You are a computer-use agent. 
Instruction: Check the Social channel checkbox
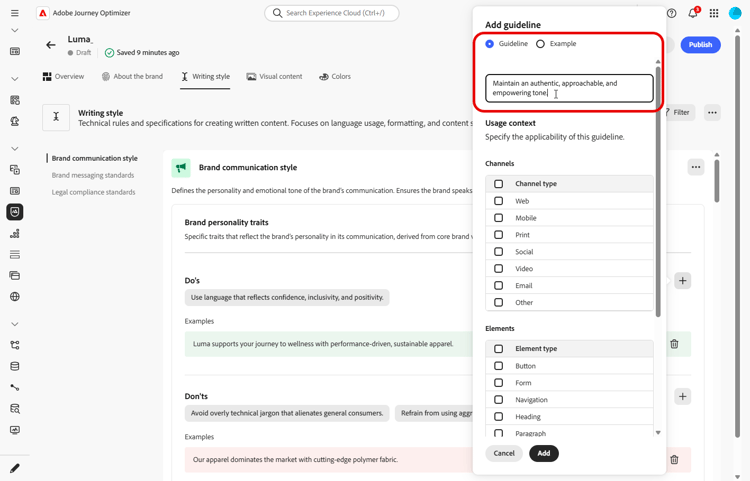coord(498,251)
